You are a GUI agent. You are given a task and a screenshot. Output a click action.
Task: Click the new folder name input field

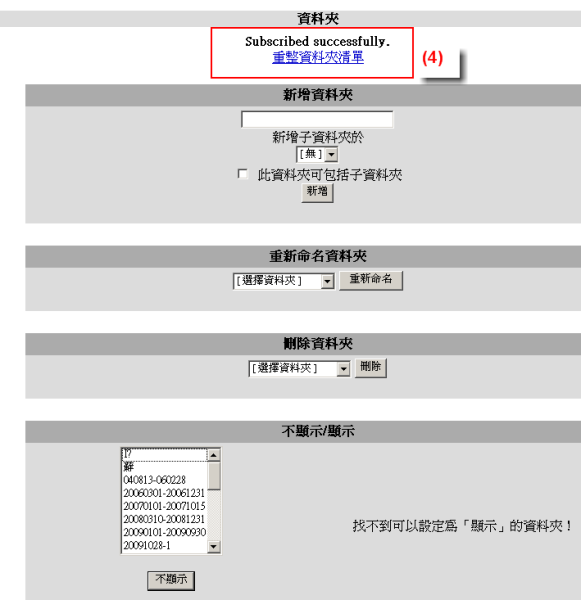(317, 119)
